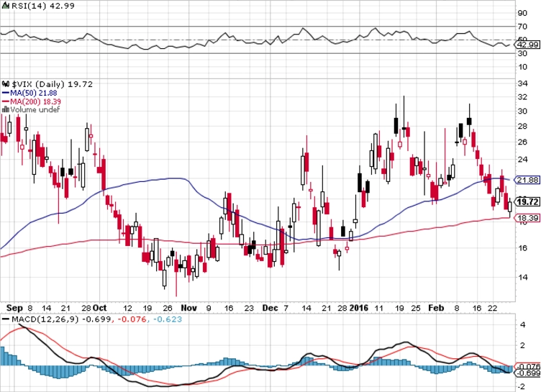The height and width of the screenshot is (392, 541).
Task: Click the MACD -0.699 value tag
Action: tap(528, 373)
